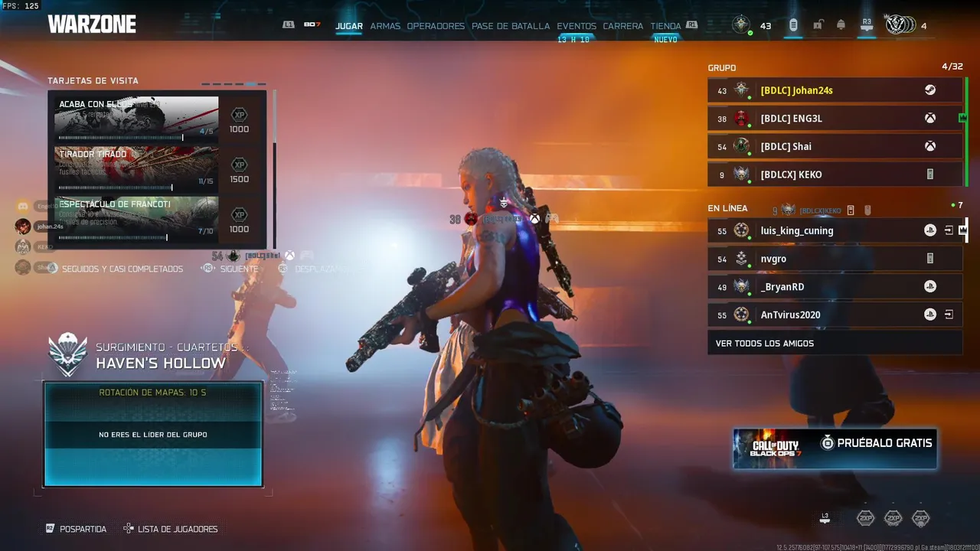Open the party emblems icon showing 4

click(x=900, y=25)
